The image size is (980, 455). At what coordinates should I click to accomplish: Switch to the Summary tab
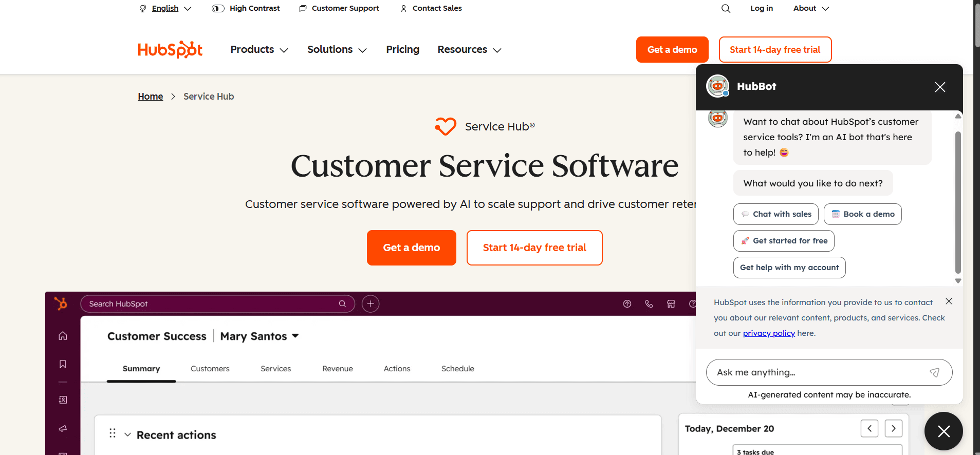(141, 369)
